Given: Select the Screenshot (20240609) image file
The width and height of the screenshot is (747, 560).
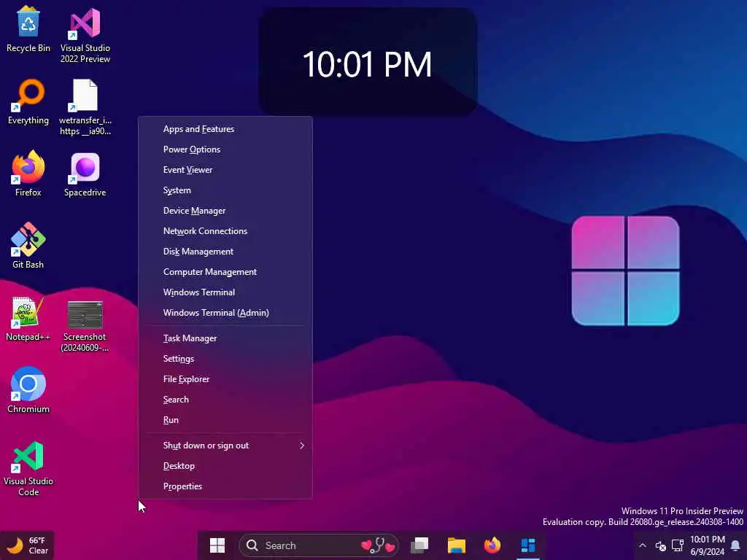Looking at the screenshot, I should (85, 326).
